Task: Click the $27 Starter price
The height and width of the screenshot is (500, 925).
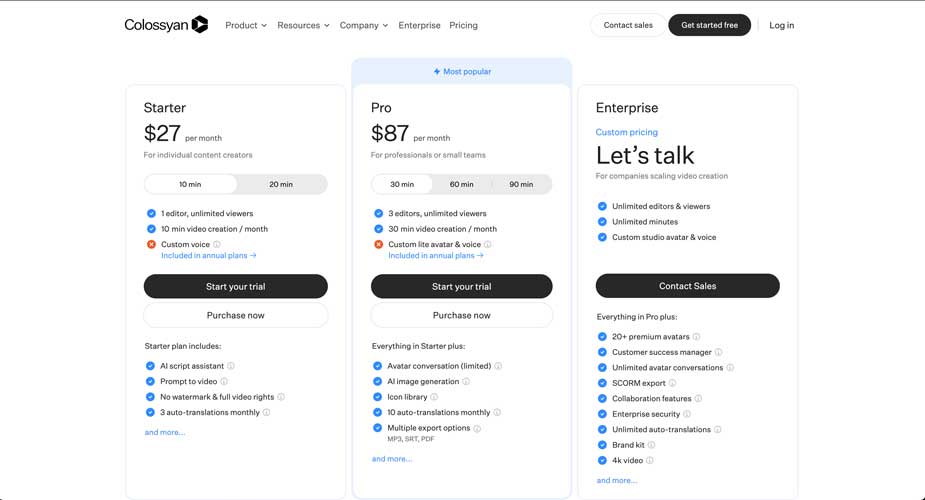Action: click(162, 133)
